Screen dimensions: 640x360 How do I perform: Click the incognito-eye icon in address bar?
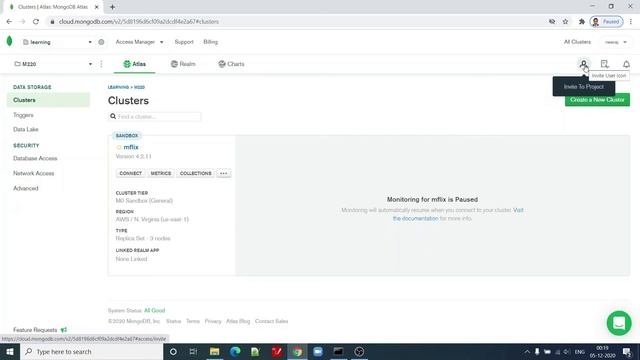[x=552, y=22]
